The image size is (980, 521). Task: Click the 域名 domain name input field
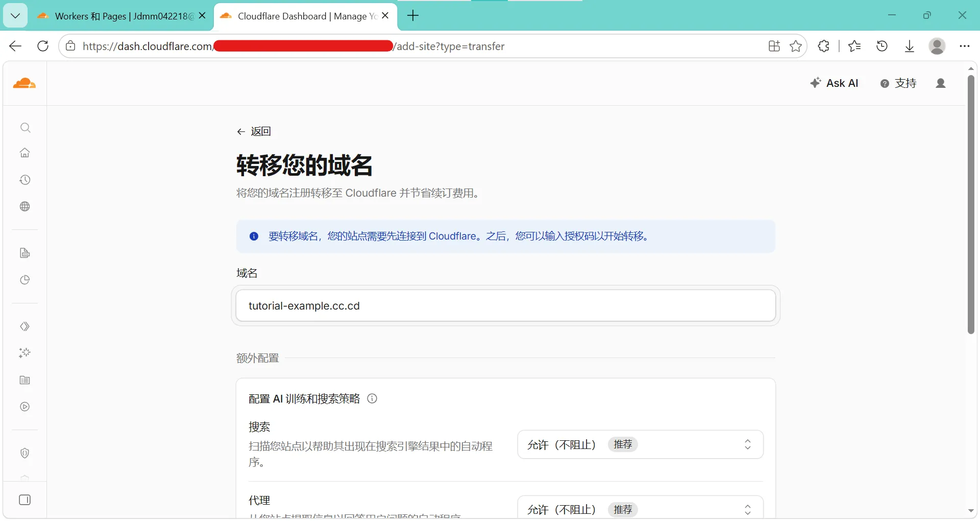coord(506,306)
